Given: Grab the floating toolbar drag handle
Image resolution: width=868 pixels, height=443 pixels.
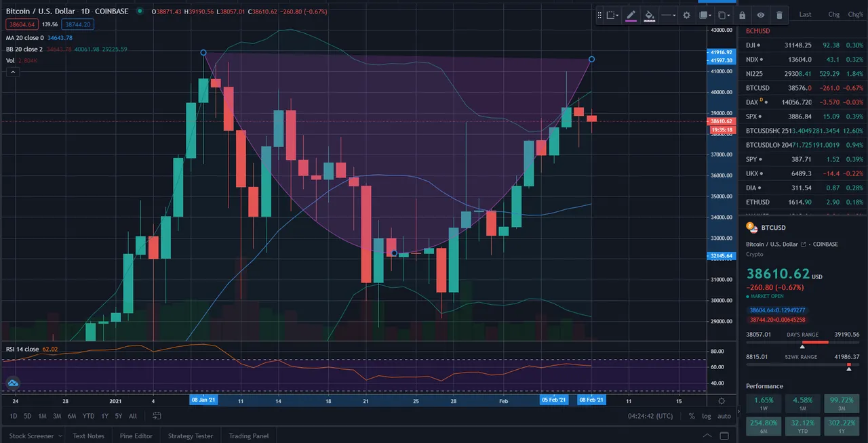Looking at the screenshot, I should (x=599, y=15).
